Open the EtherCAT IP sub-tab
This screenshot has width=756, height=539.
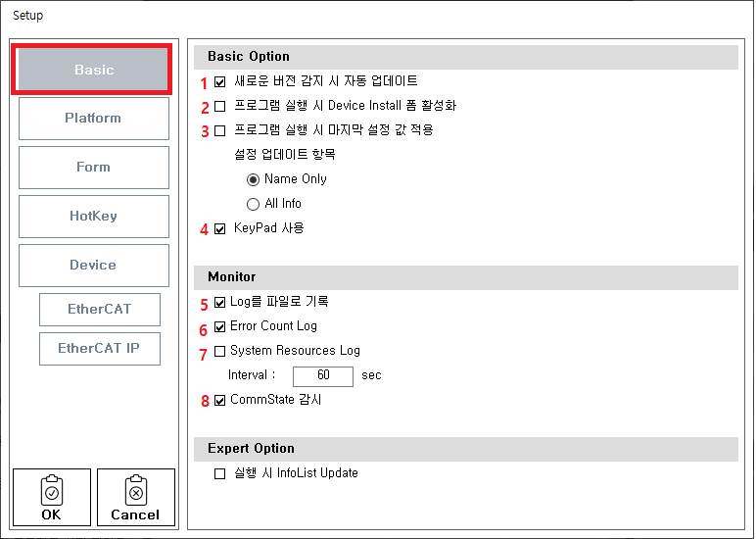pyautogui.click(x=100, y=349)
